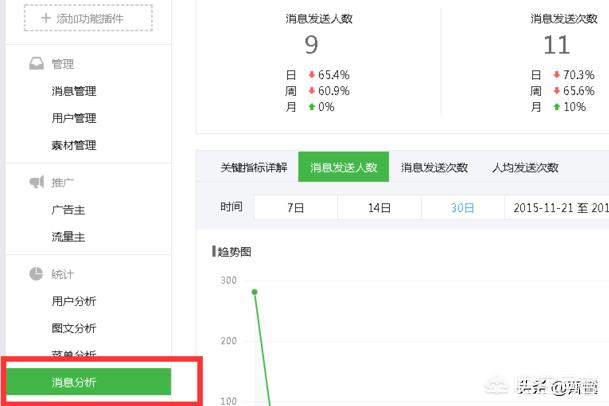Click the 300 axis label on the chart

[228, 280]
